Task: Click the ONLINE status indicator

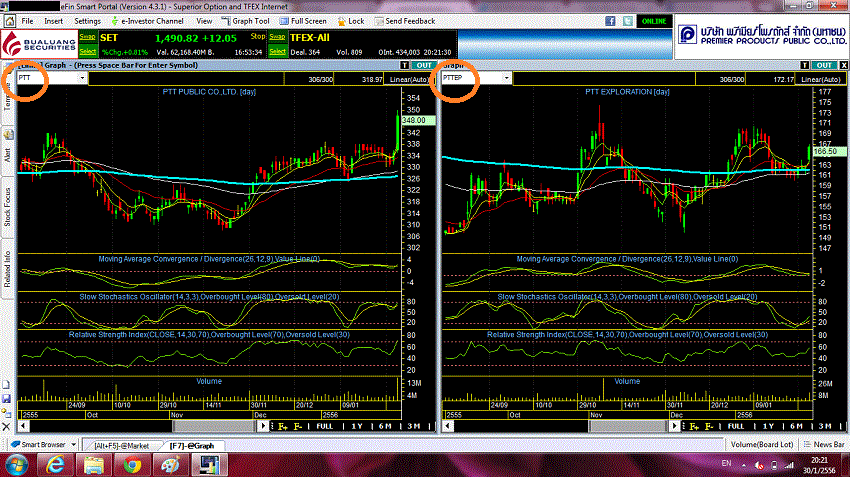Action: pos(654,21)
